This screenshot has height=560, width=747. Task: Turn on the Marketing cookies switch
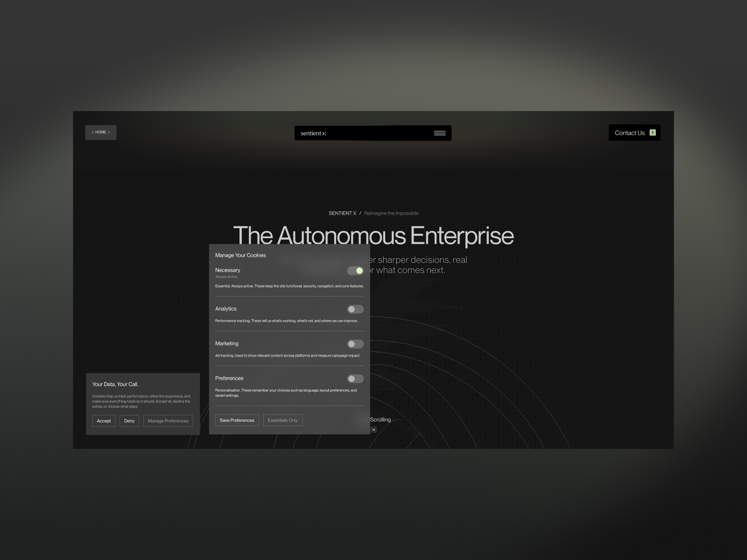click(355, 344)
